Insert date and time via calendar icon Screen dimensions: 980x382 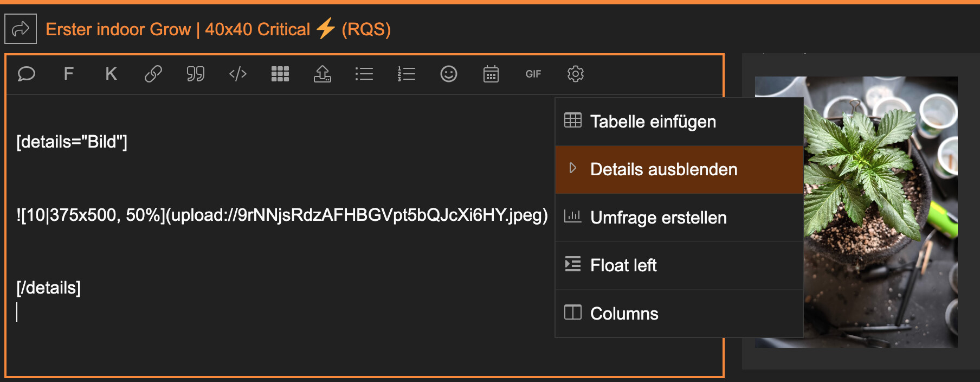(x=491, y=74)
